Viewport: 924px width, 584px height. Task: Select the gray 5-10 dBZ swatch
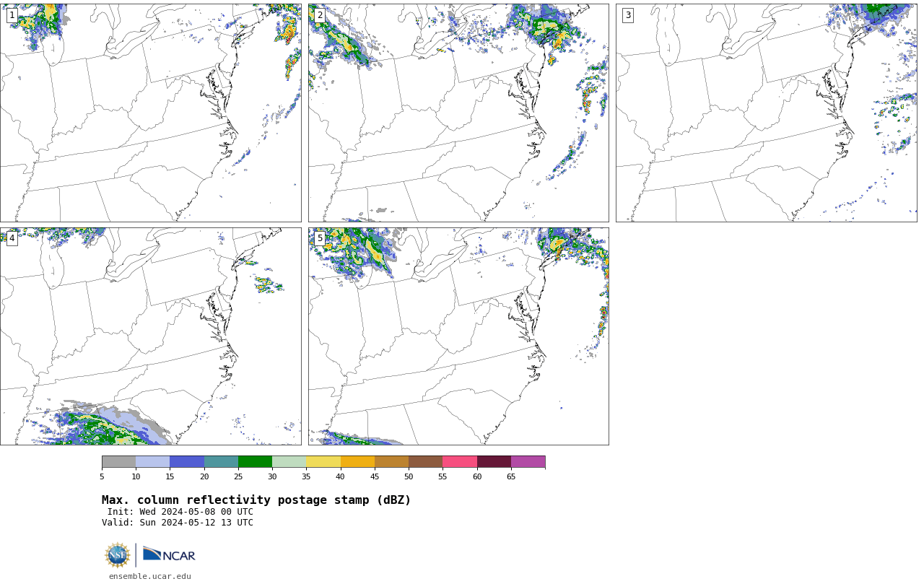click(118, 462)
